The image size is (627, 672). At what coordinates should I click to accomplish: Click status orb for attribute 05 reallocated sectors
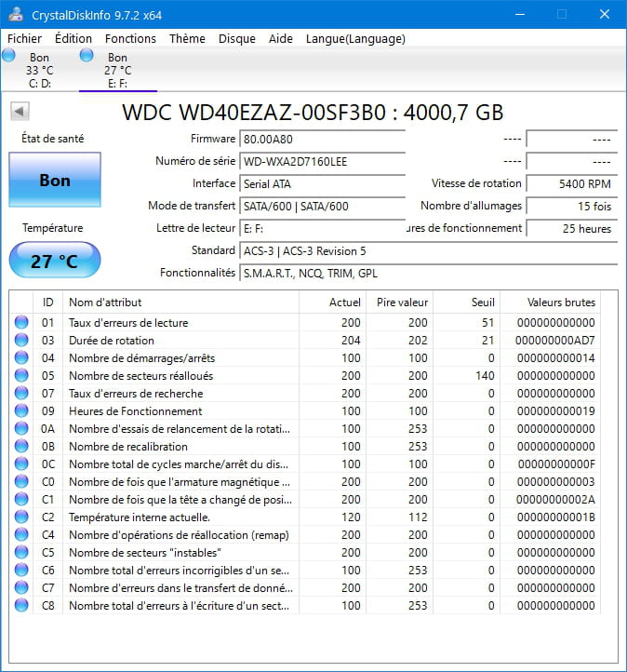(x=21, y=376)
